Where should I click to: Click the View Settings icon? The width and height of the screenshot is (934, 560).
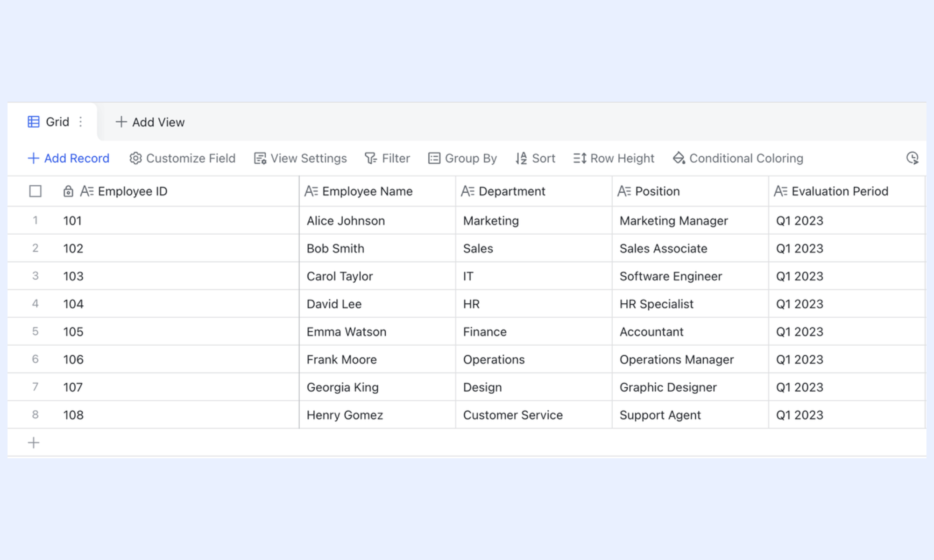[x=260, y=158]
